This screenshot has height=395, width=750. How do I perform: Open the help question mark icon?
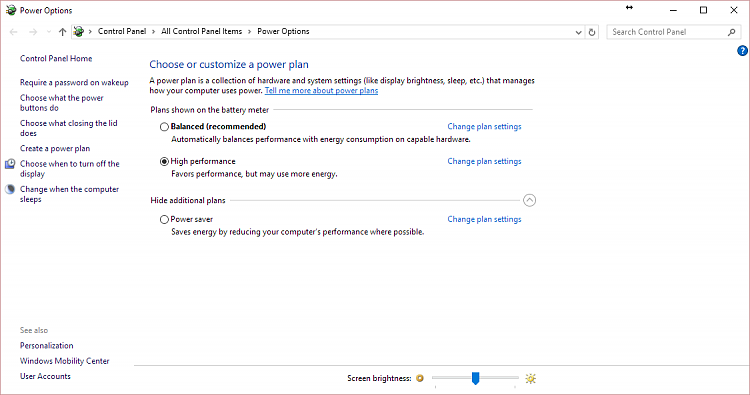coord(742,51)
